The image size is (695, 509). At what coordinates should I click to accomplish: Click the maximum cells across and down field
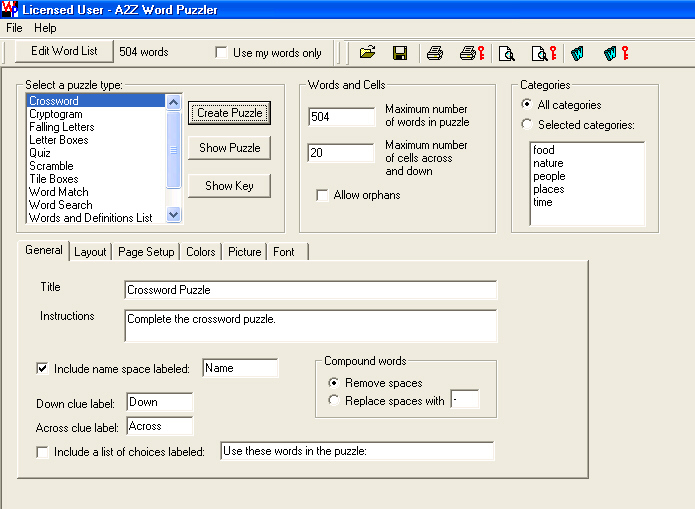pyautogui.click(x=341, y=153)
